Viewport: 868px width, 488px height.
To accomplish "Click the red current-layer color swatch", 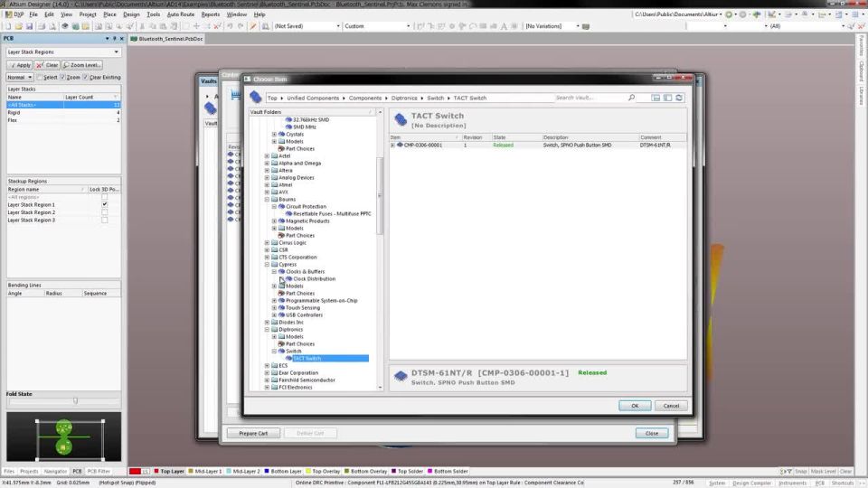I will click(135, 472).
